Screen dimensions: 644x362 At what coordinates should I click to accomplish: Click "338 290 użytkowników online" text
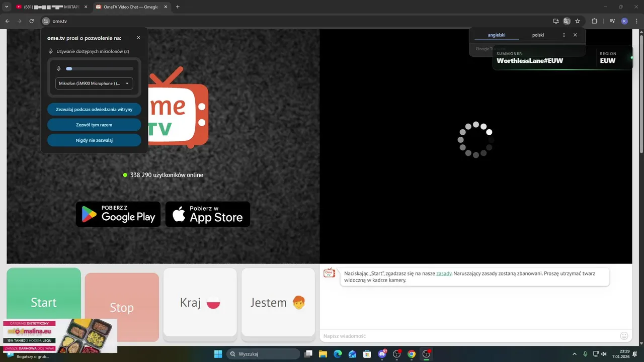(167, 175)
